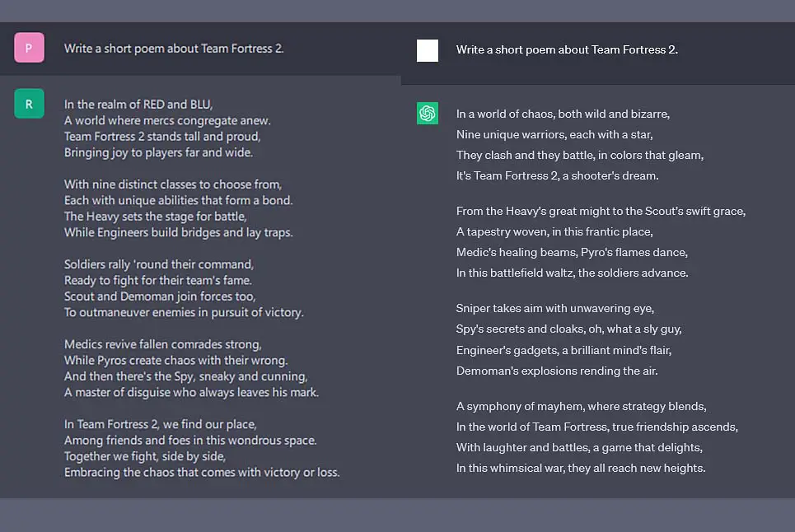Click right prompt about Team Fortress 2
Screen dimensions: 795x532
coord(567,49)
